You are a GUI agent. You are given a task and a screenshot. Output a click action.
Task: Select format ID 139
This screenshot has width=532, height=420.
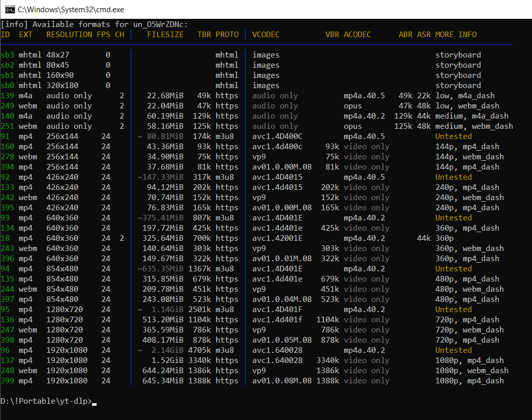point(8,96)
